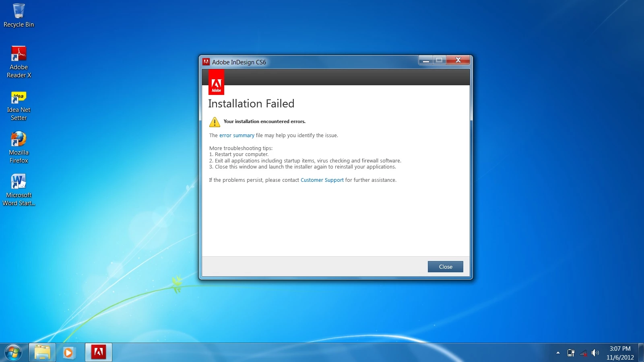The height and width of the screenshot is (362, 644).
Task: Click the 'Exit all applications' troubleshooting tip
Action: (x=305, y=161)
